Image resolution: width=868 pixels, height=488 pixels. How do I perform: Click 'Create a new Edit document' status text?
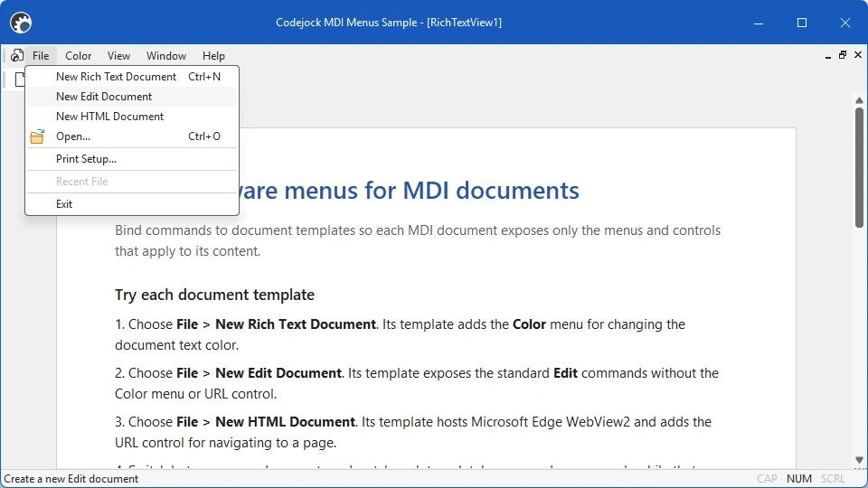click(71, 479)
